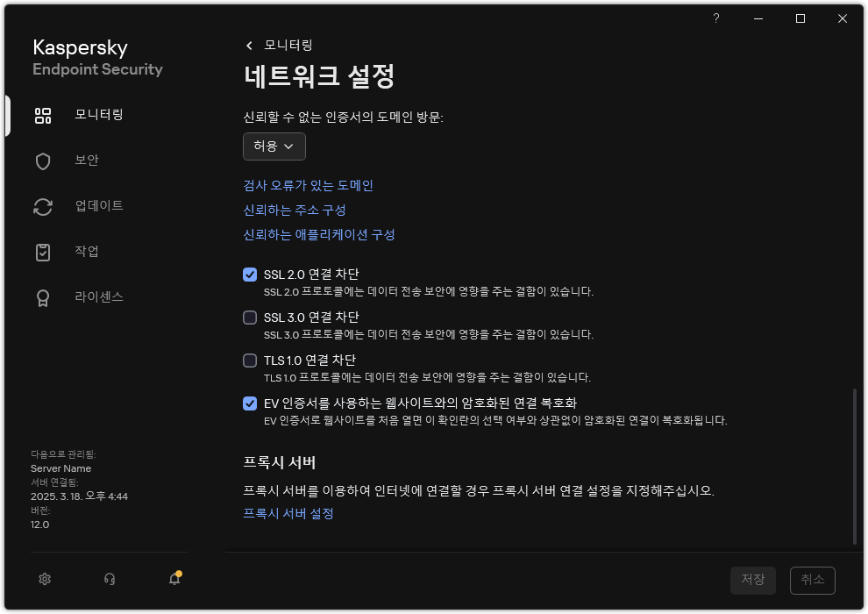Viewport: 868px width, 614px height.
Task: Open help via question mark icon
Action: pos(715,18)
